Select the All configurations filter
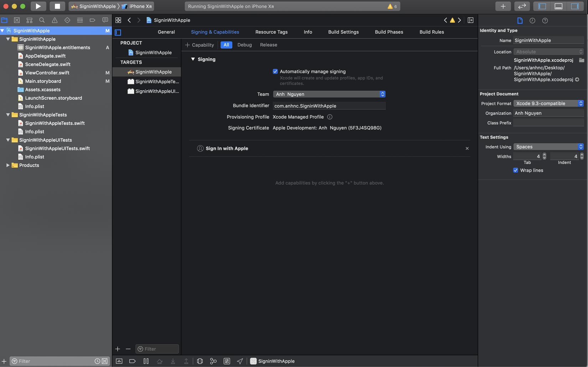The height and width of the screenshot is (367, 588). click(226, 45)
